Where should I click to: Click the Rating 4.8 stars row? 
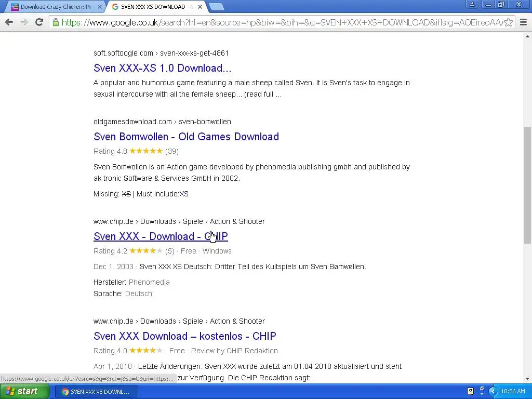tap(136, 151)
